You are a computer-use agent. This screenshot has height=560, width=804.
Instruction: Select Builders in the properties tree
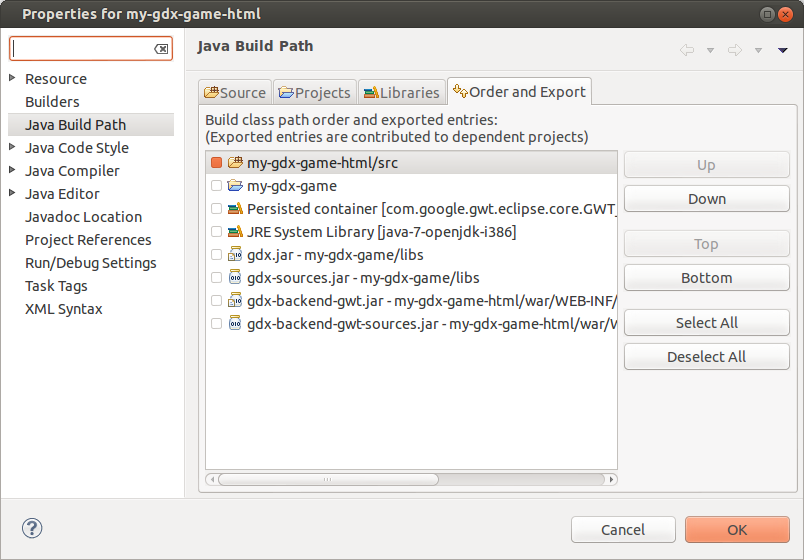pyautogui.click(x=52, y=102)
